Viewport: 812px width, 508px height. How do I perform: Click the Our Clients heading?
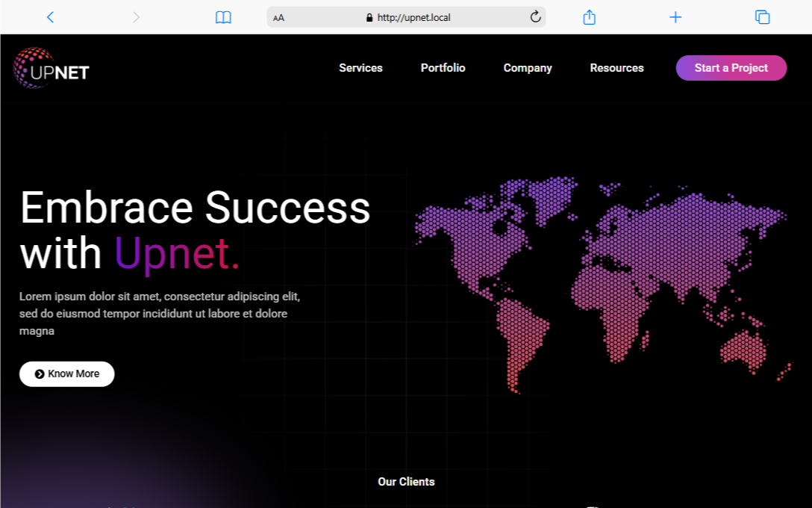point(406,482)
